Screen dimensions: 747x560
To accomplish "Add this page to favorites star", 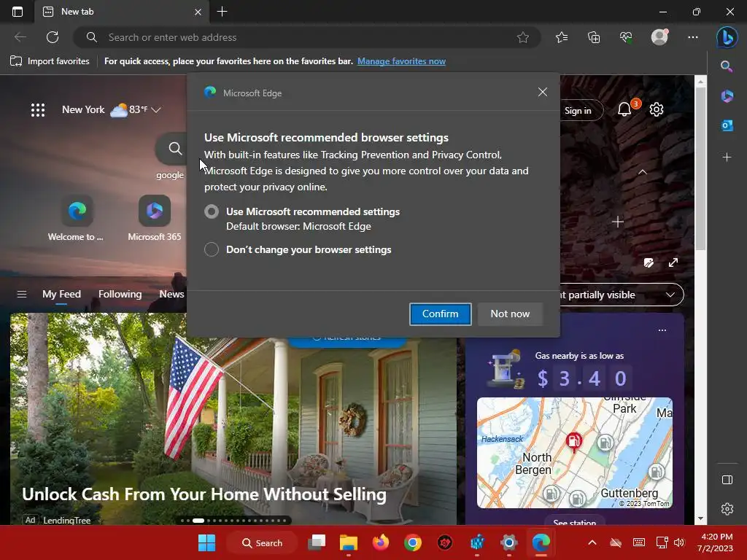I will (522, 37).
